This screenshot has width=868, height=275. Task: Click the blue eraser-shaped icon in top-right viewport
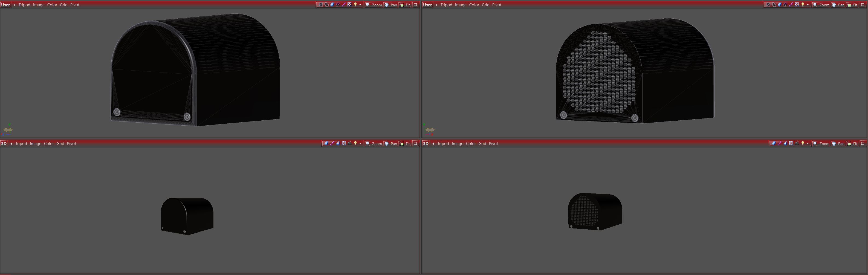point(779,5)
